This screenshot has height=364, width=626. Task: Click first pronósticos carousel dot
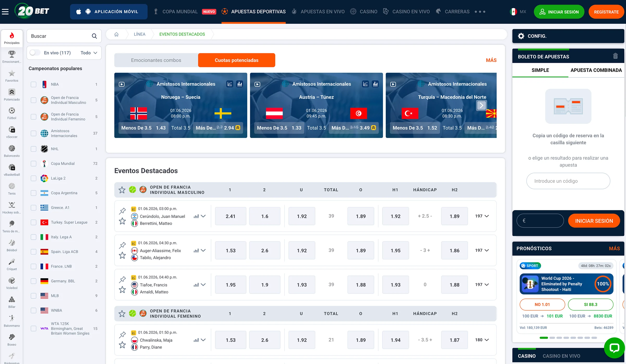[544, 338]
